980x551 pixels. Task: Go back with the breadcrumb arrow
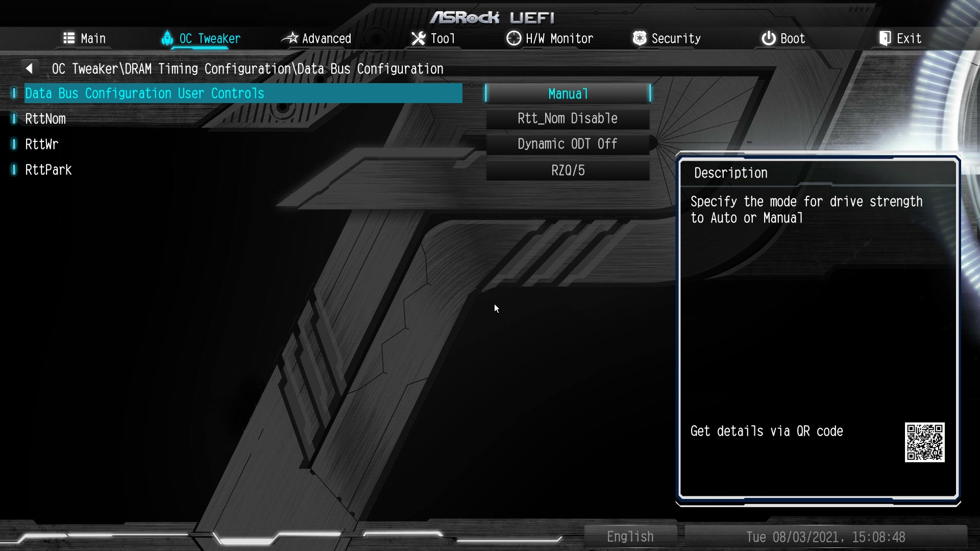point(30,68)
